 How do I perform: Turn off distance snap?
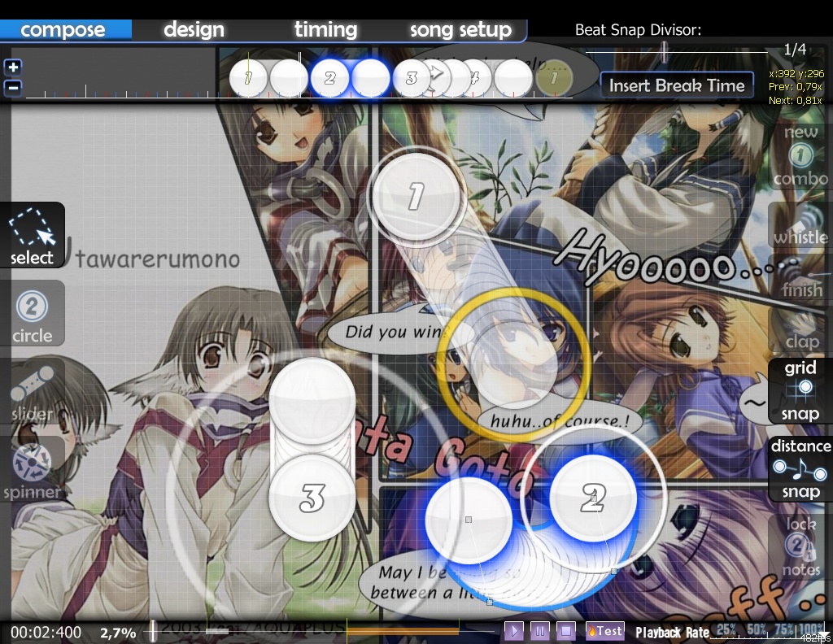800,468
